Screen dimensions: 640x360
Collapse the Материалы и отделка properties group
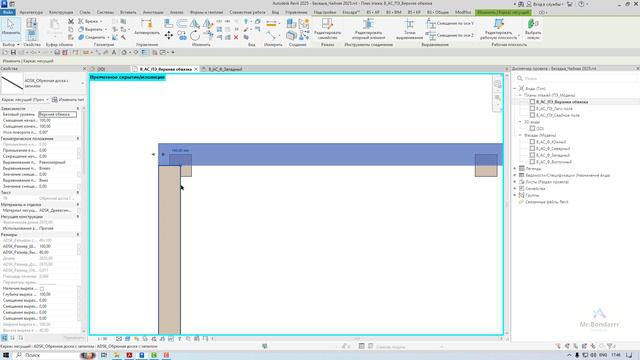[x=78, y=204]
